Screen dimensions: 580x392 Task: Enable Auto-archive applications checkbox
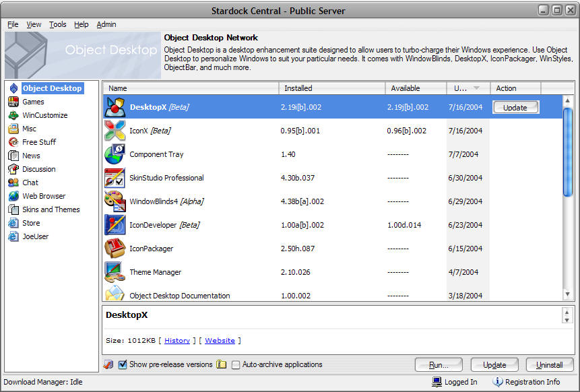coord(236,365)
